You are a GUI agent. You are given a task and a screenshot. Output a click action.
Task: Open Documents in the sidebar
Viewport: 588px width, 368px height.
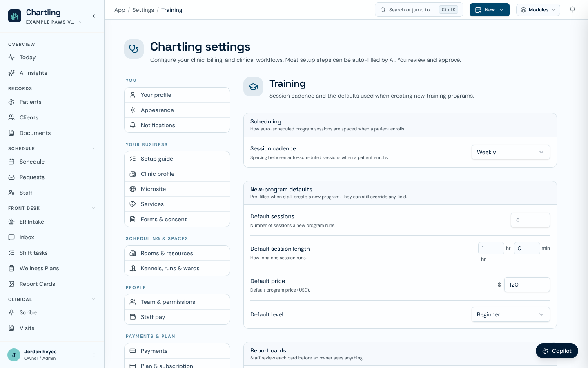point(52,133)
